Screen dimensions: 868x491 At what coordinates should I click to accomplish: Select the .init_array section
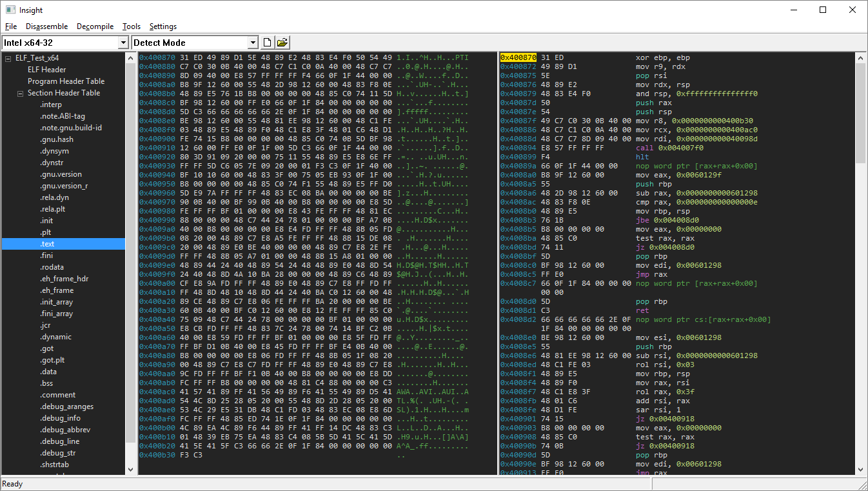(x=57, y=302)
